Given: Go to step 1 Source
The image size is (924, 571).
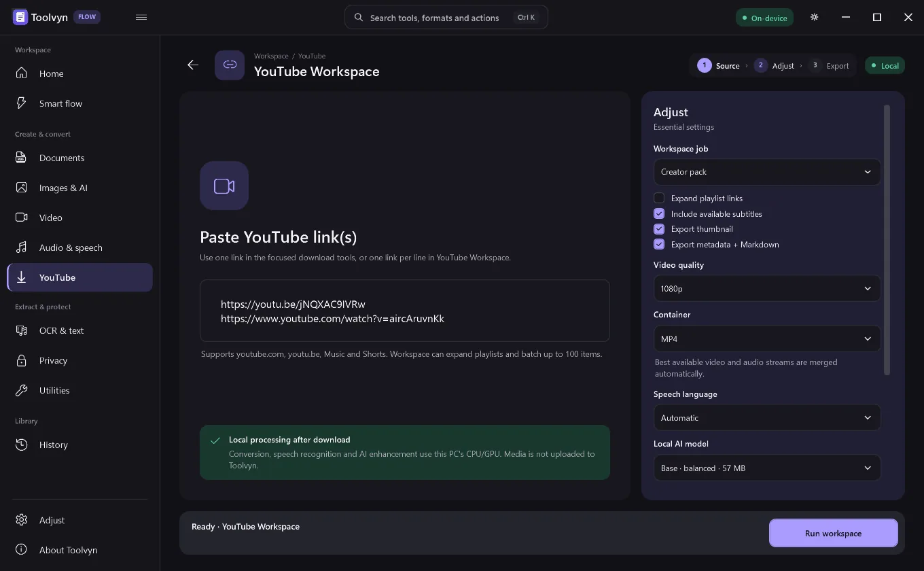Looking at the screenshot, I should (719, 65).
